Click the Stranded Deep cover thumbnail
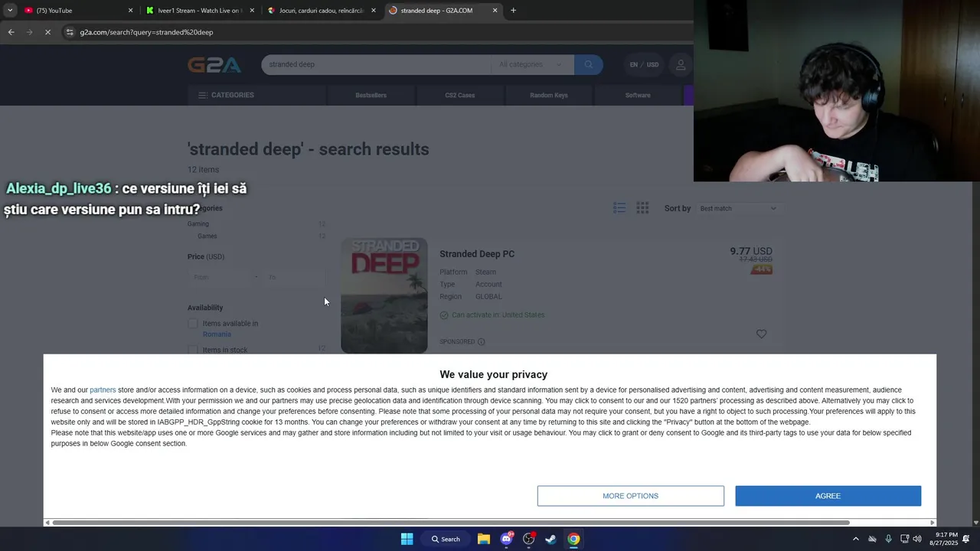Image resolution: width=980 pixels, height=551 pixels. coord(384,295)
